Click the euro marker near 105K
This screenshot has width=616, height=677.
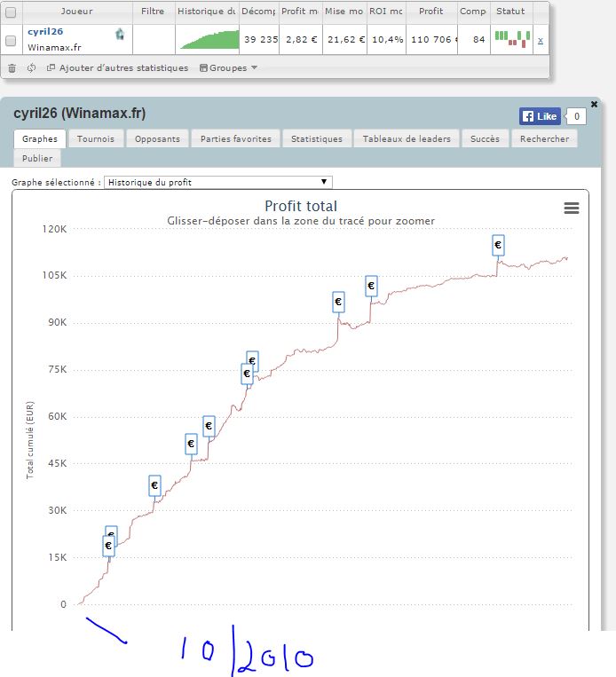(371, 286)
